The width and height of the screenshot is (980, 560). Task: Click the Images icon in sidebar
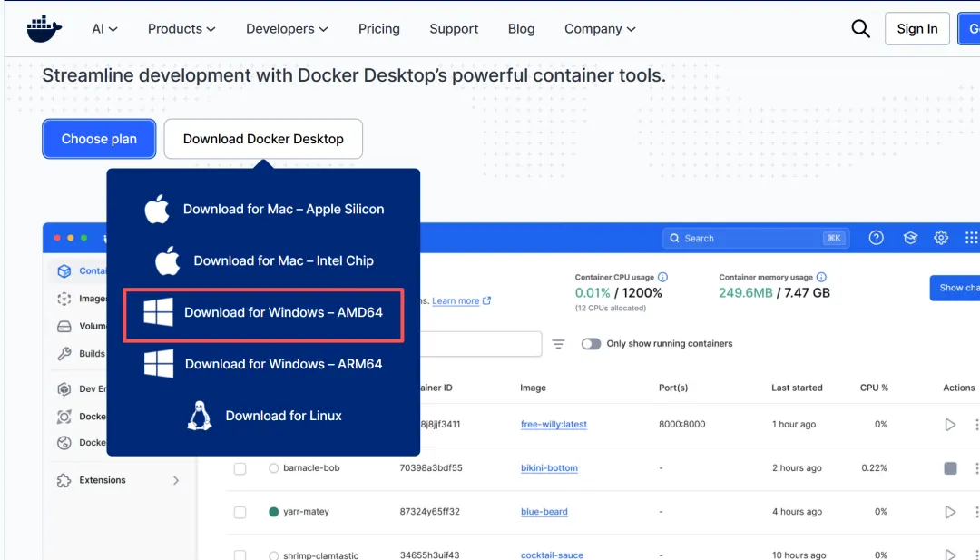click(x=64, y=299)
